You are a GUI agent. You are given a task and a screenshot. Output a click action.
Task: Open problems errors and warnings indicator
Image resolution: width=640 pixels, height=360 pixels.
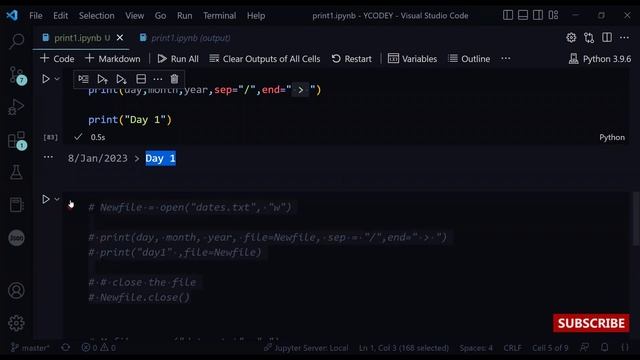pos(98,348)
